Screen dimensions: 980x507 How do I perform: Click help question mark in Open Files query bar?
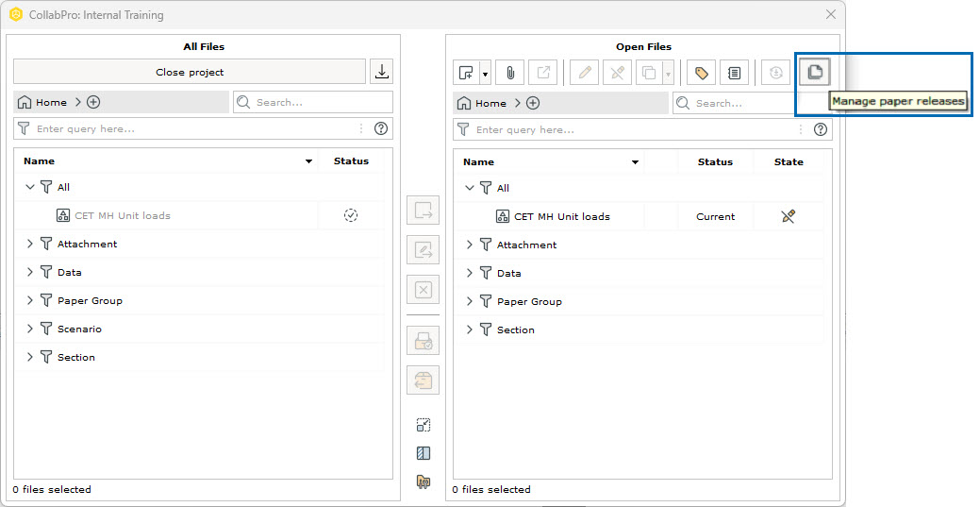click(820, 129)
